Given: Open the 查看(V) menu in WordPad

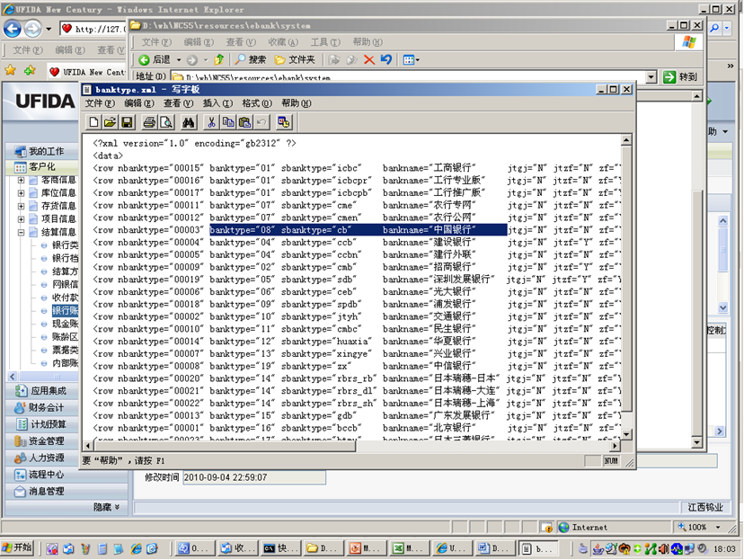Looking at the screenshot, I should point(179,103).
